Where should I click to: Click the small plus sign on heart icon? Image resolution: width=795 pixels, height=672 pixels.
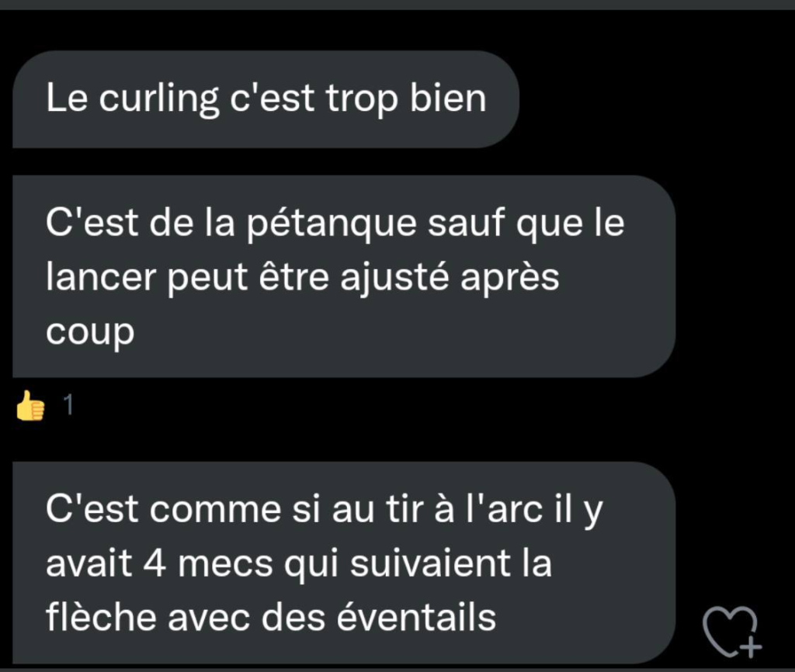tap(752, 647)
